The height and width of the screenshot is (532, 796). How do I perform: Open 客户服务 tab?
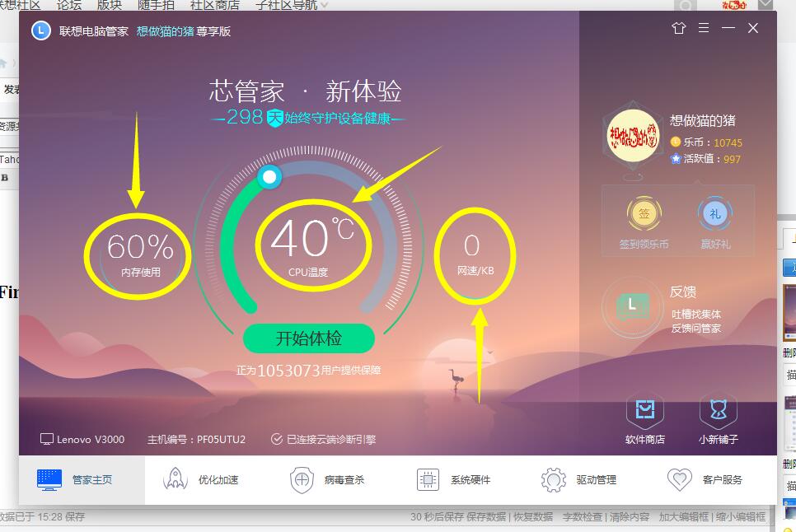click(x=705, y=479)
